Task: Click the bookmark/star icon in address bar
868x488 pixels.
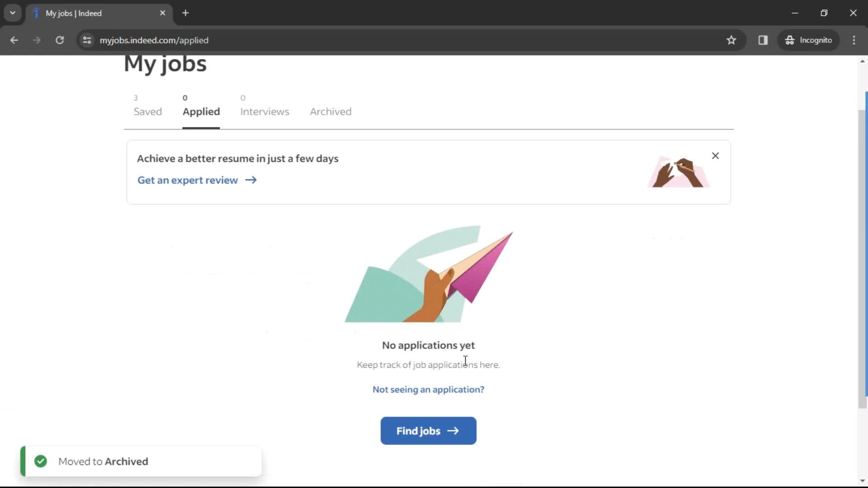Action: (731, 40)
